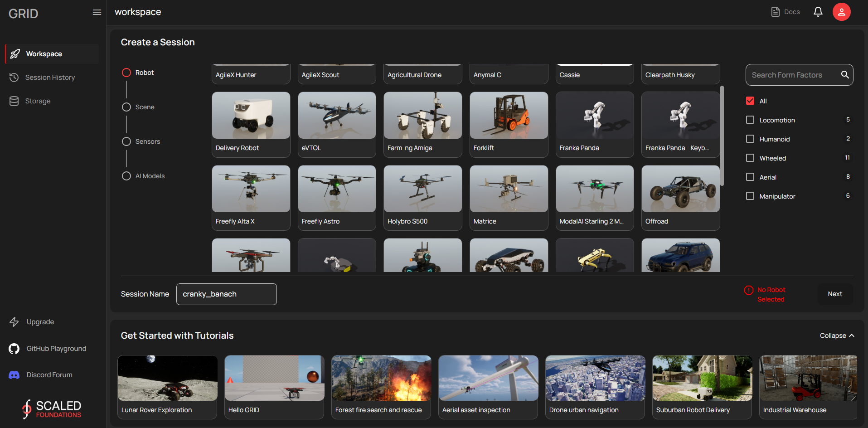Click the GRID logo
Image resolution: width=868 pixels, height=428 pixels.
pyautogui.click(x=24, y=14)
